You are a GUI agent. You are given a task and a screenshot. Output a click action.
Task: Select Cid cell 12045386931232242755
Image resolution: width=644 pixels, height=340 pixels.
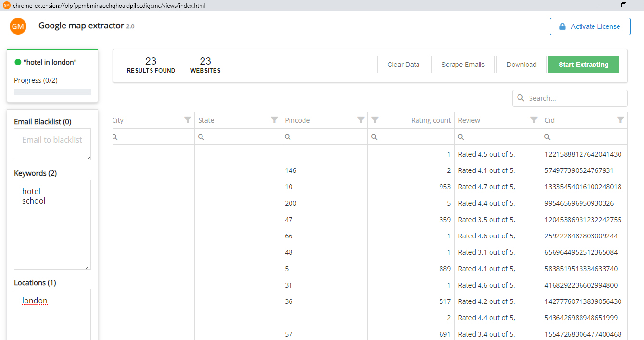pos(583,220)
